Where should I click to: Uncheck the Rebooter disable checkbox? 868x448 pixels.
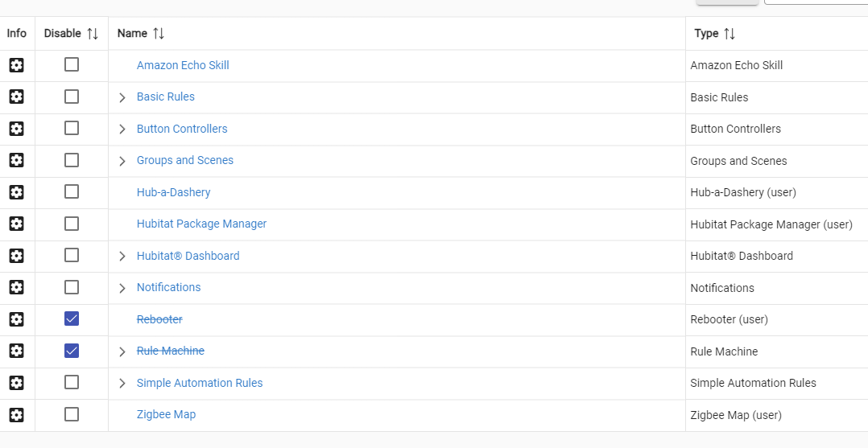click(x=72, y=319)
